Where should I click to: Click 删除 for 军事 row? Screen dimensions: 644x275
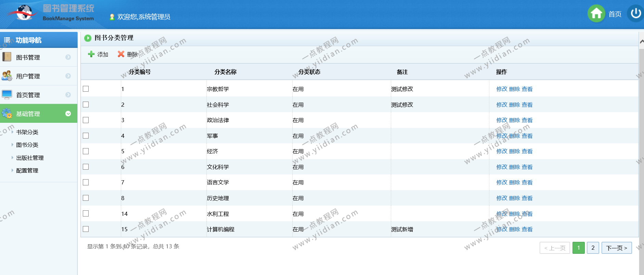(514, 136)
